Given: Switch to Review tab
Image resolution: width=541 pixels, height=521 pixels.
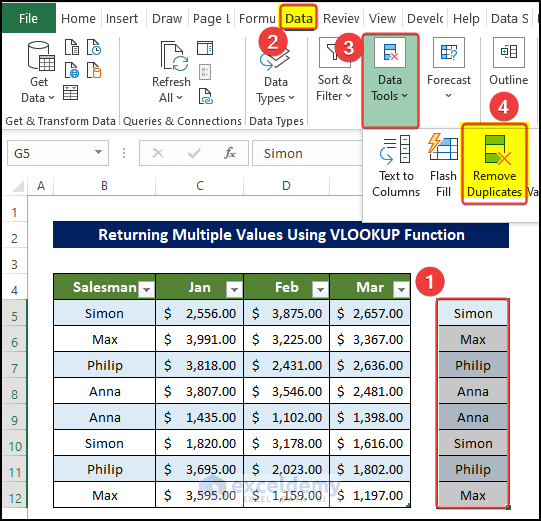Looking at the screenshot, I should click(341, 18).
